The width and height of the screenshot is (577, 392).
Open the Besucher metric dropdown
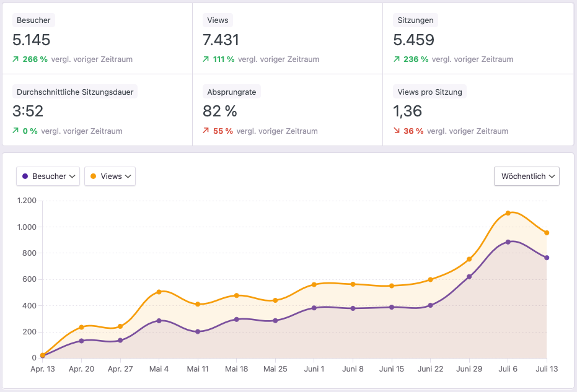coord(48,176)
